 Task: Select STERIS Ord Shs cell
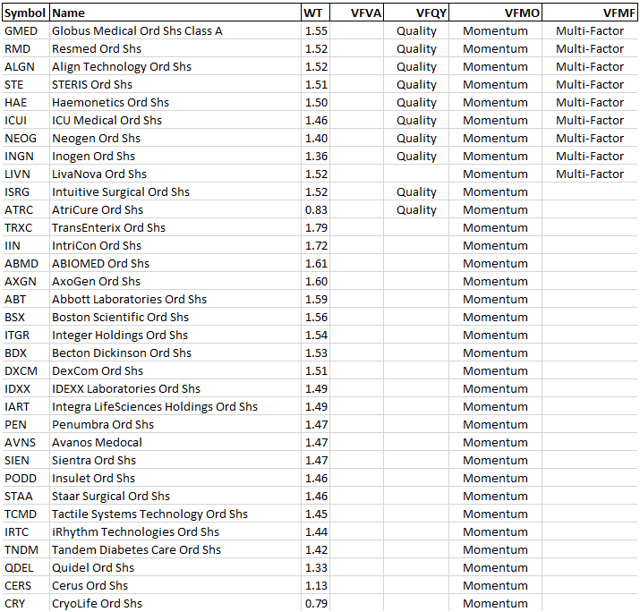click(x=176, y=85)
